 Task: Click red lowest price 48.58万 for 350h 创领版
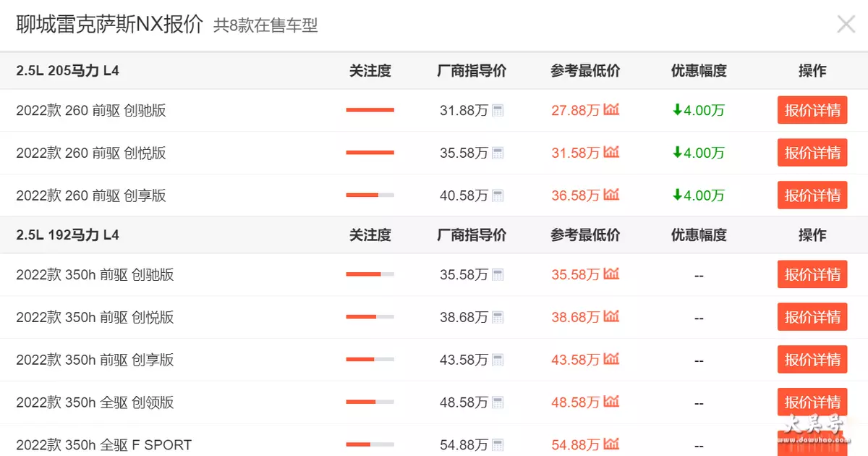coord(576,403)
